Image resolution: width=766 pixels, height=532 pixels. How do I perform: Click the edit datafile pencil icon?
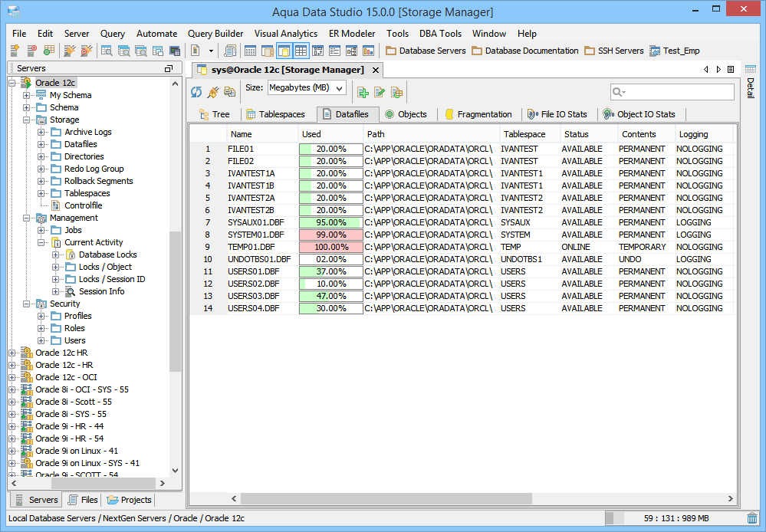(x=380, y=92)
